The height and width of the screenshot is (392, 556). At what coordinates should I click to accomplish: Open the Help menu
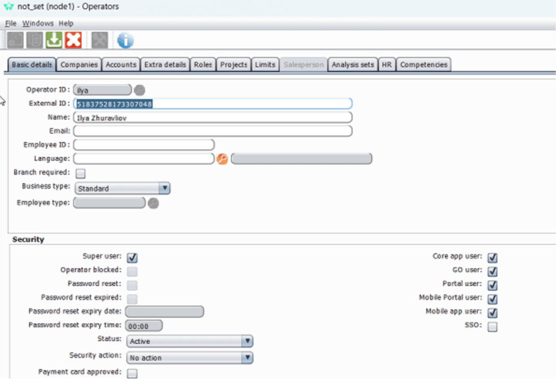click(x=66, y=23)
